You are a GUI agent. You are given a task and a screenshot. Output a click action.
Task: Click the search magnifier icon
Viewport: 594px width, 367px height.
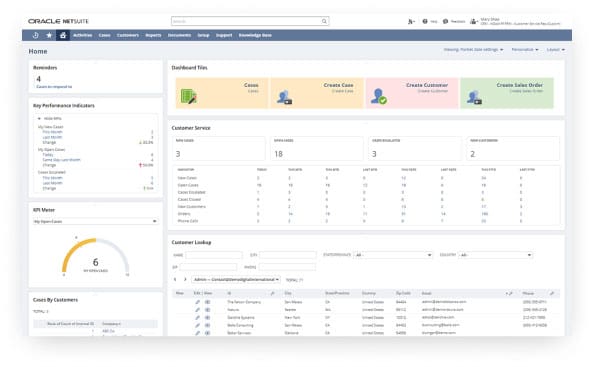324,21
